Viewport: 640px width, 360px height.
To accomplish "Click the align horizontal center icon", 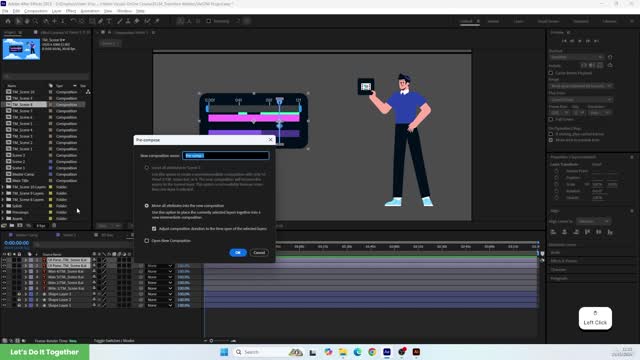I will 564,232.
